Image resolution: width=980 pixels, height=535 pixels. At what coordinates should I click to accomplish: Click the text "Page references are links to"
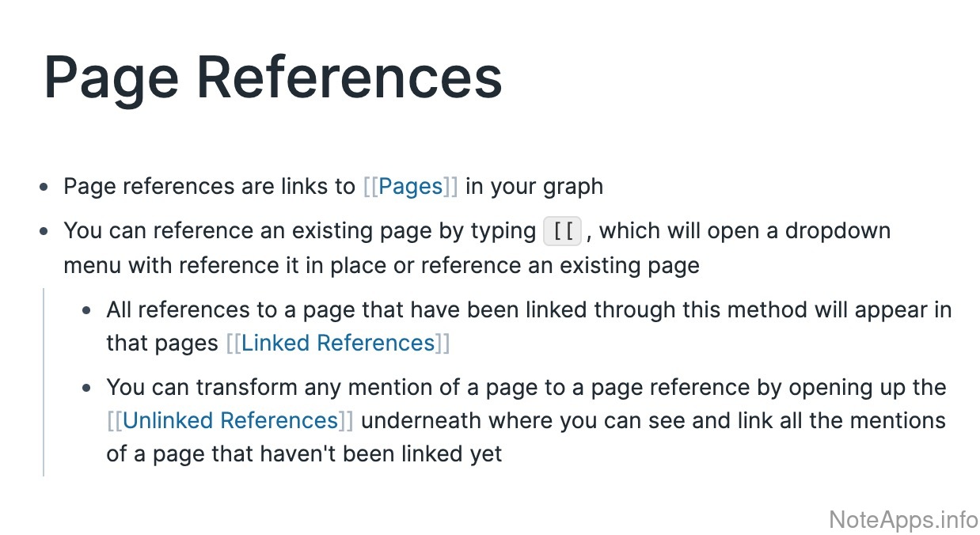pos(209,187)
